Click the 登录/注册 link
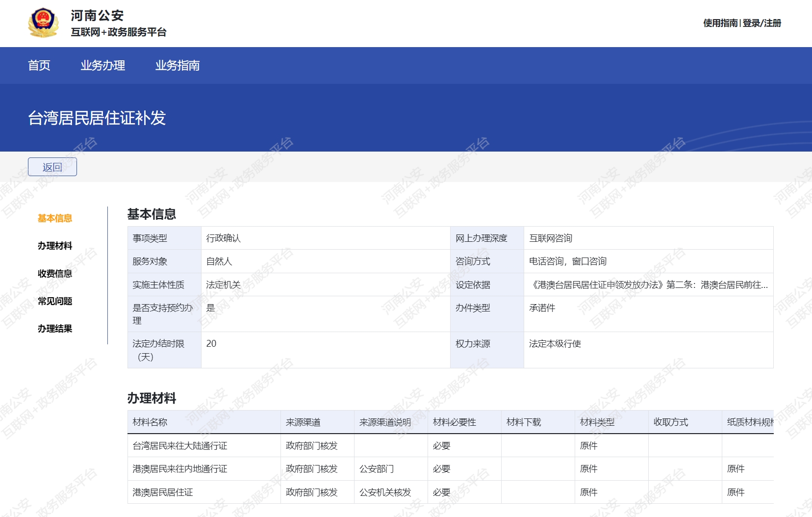This screenshot has height=517, width=812. click(x=761, y=23)
